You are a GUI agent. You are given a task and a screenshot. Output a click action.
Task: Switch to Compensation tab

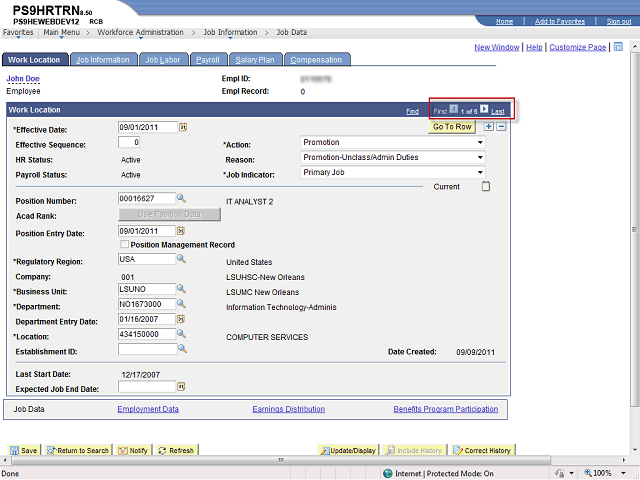tap(316, 60)
